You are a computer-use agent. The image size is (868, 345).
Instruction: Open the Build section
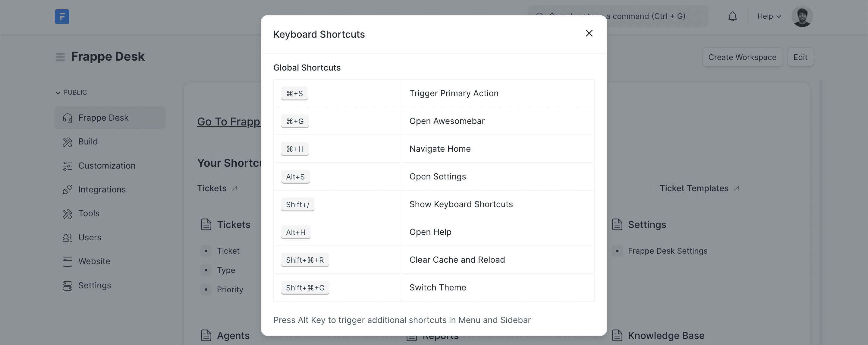(x=88, y=142)
